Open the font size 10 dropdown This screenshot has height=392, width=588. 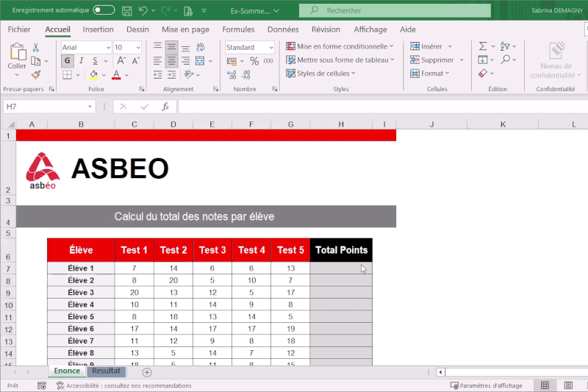click(x=138, y=48)
